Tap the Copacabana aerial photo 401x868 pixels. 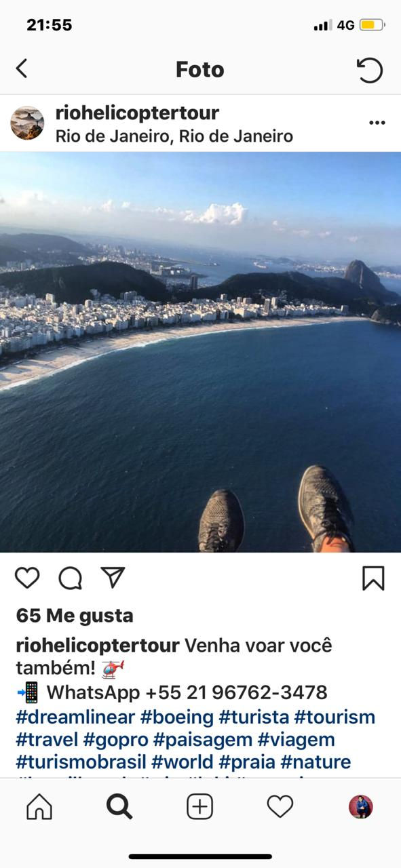(x=200, y=352)
